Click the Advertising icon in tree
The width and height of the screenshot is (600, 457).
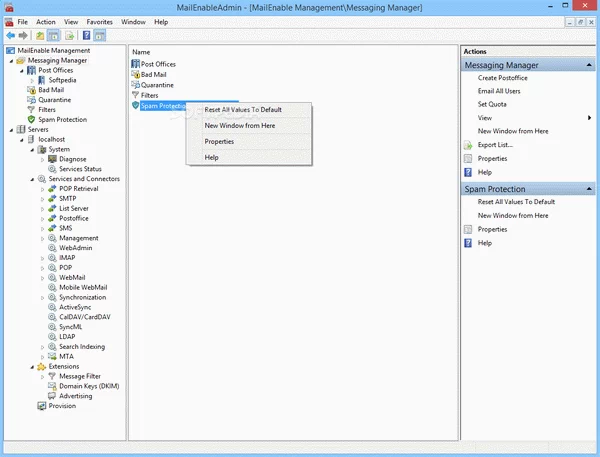click(52, 396)
